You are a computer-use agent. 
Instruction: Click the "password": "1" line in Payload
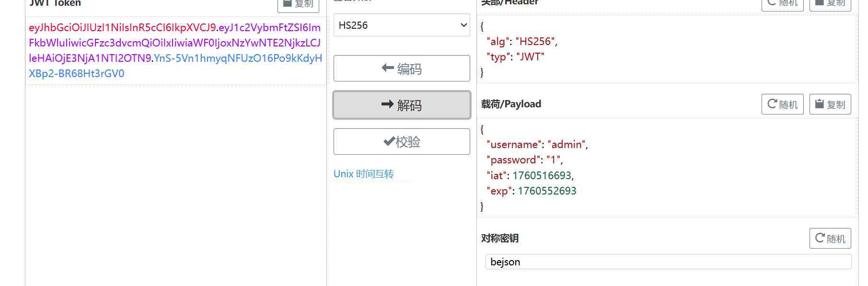pyautogui.click(x=524, y=160)
